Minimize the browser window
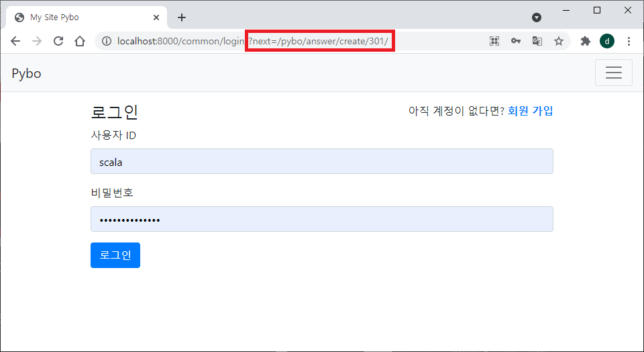Screen dimensions: 644x352 (566, 10)
